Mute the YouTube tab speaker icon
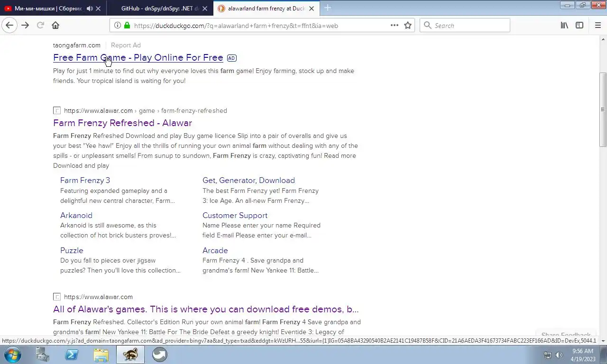This screenshot has width=607, height=364. (90, 9)
